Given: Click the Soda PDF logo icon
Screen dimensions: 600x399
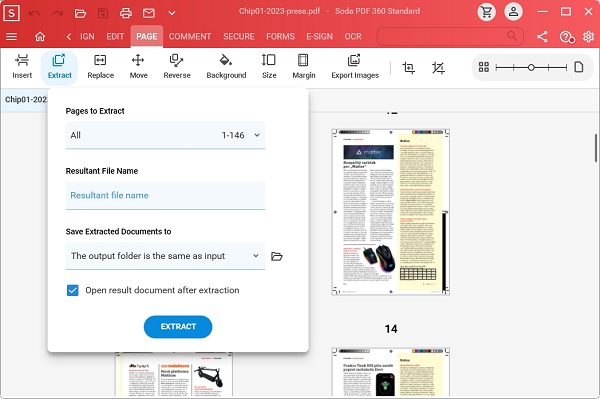Looking at the screenshot, I should point(11,13).
